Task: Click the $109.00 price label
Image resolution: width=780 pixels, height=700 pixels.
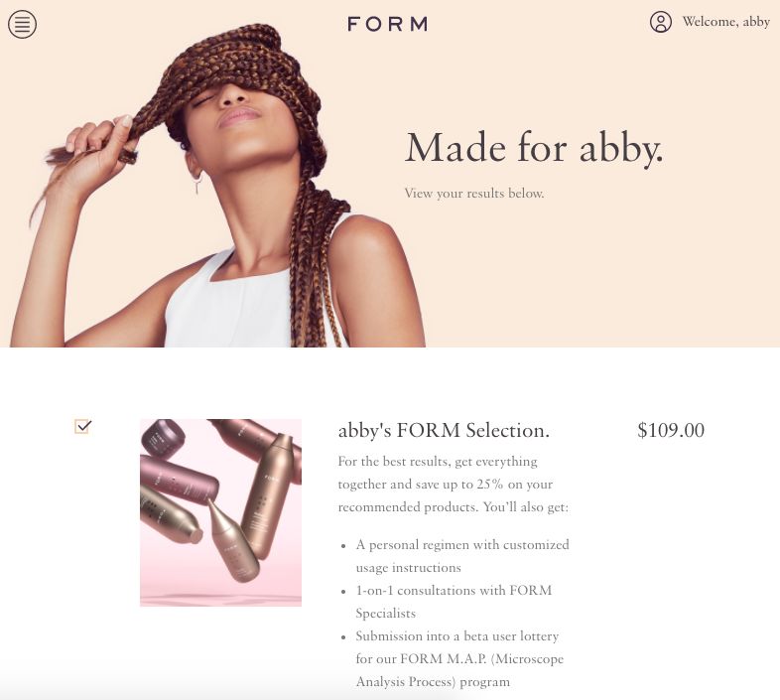Action: [671, 430]
